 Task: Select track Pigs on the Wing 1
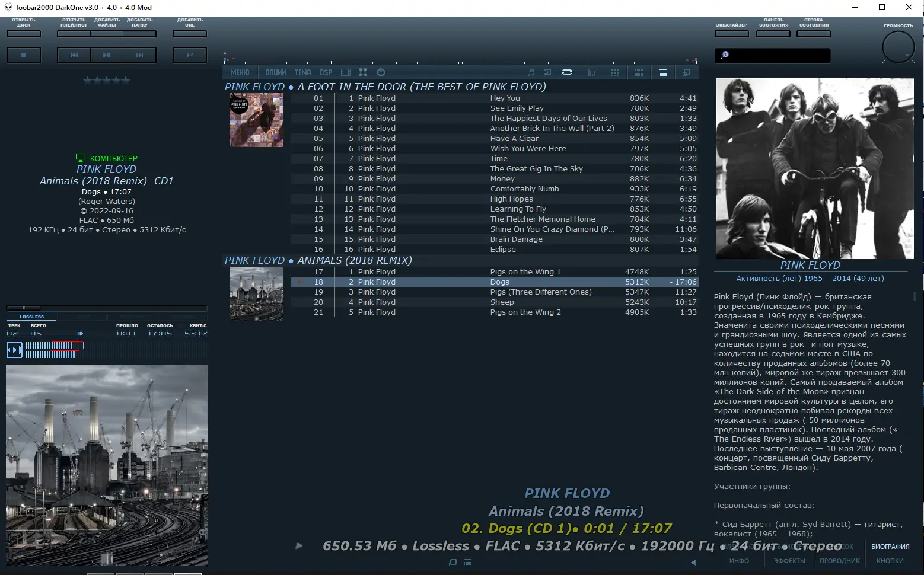click(494, 272)
